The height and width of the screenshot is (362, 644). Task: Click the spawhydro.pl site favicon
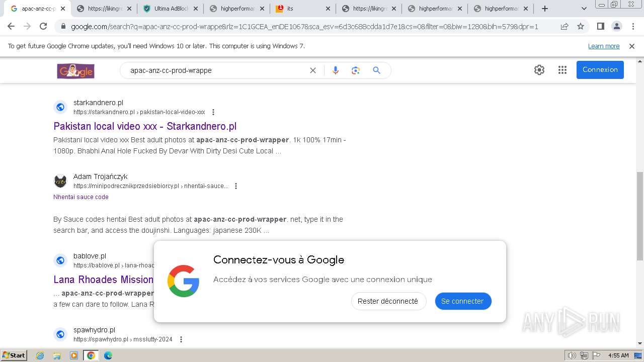tap(60, 334)
